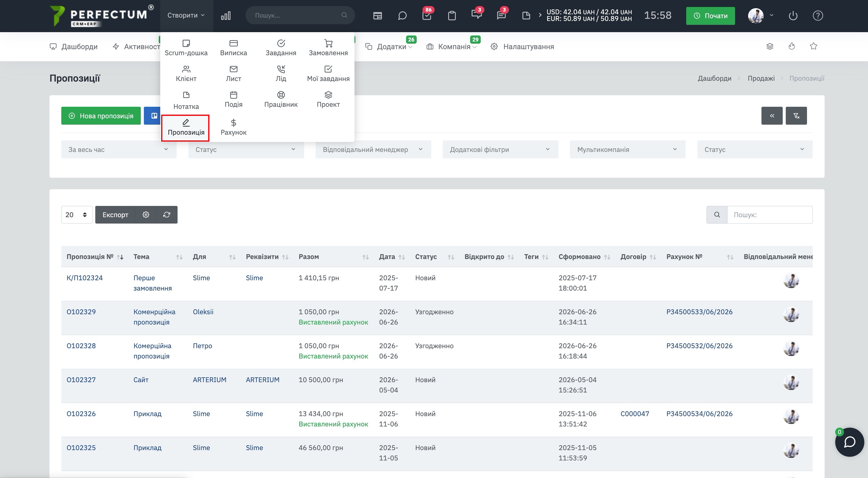Open tasks icon with 86 badge
The width and height of the screenshot is (868, 478).
point(427,15)
